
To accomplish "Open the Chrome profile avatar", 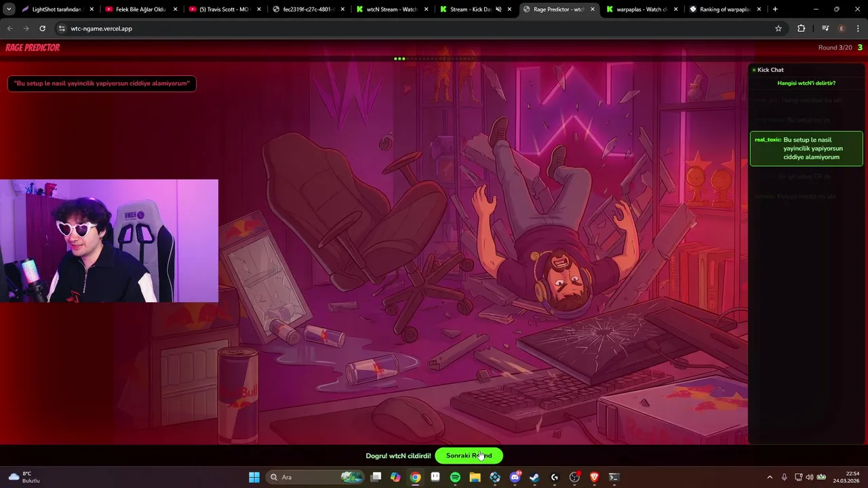I will (842, 28).
